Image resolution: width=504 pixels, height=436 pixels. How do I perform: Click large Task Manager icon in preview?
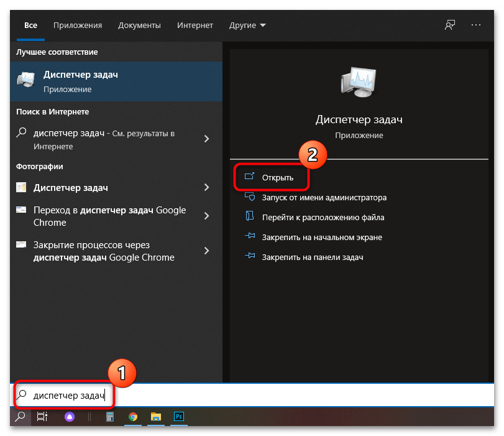pyautogui.click(x=359, y=82)
